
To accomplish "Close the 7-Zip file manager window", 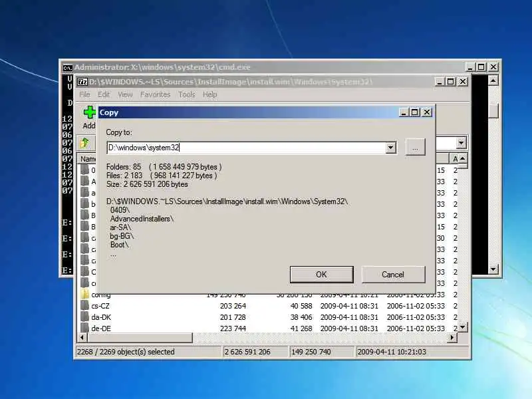I will (x=462, y=82).
